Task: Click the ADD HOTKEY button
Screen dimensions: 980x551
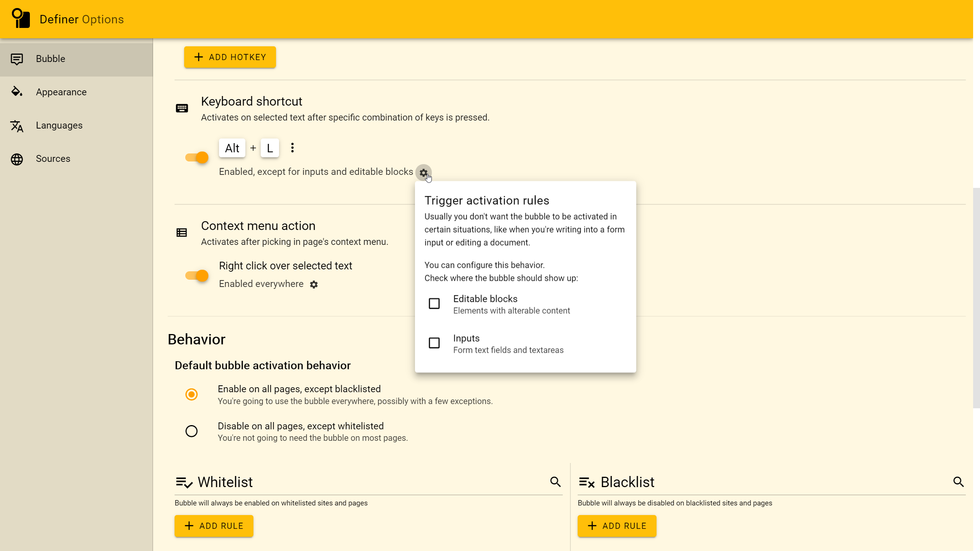Action: point(230,57)
